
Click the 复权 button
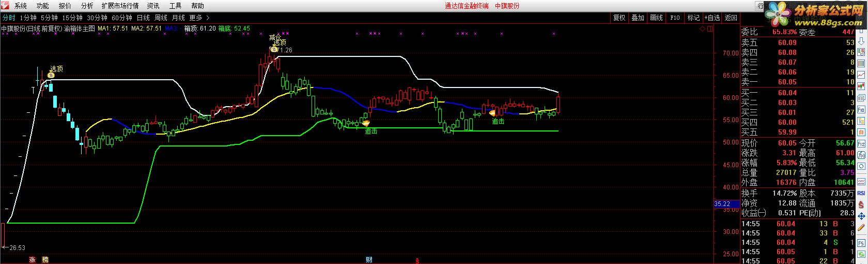(619, 18)
